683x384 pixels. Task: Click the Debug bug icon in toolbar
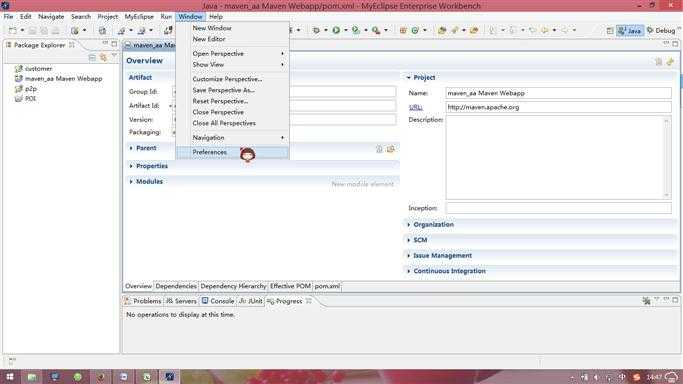316,30
